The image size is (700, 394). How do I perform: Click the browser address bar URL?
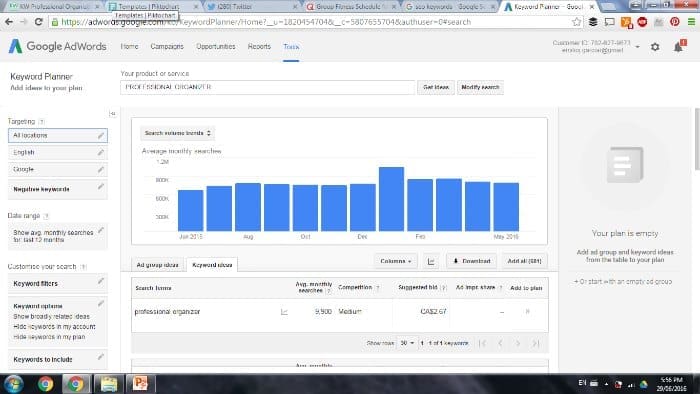click(266, 22)
